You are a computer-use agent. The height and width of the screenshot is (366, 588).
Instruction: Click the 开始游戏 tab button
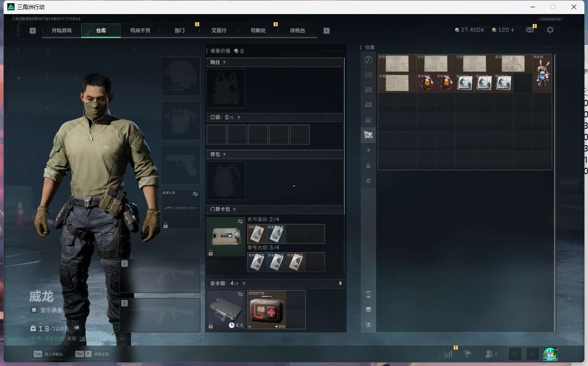pos(61,30)
